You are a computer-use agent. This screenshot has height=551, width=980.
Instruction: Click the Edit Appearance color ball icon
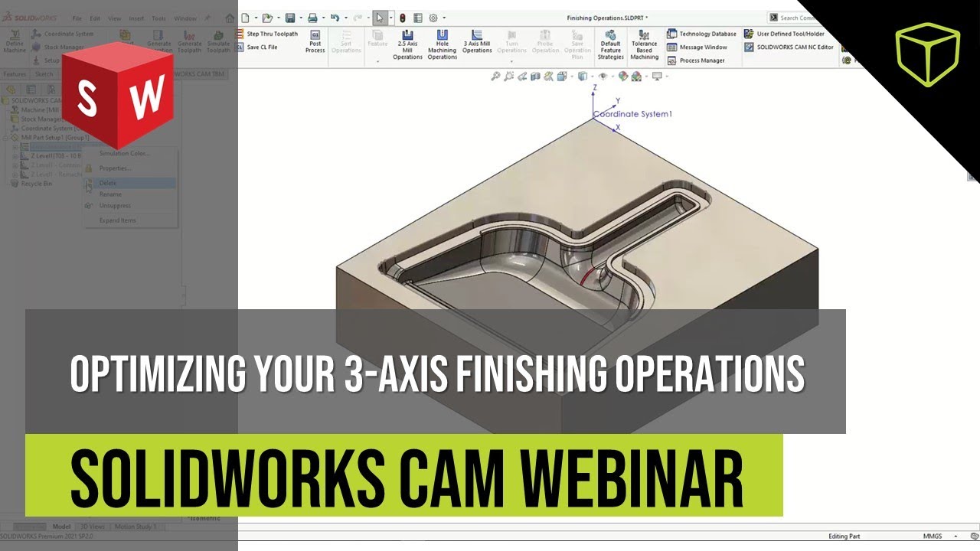coord(623,76)
